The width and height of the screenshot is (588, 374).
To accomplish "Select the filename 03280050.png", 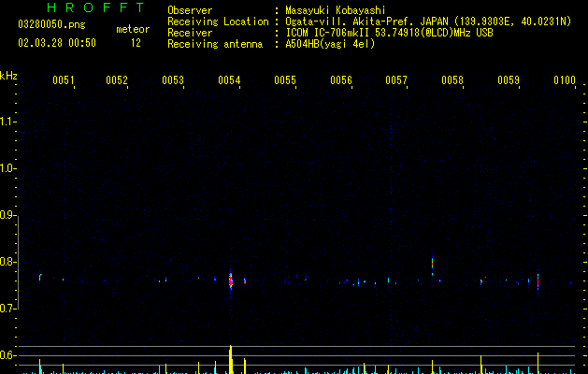I will point(51,24).
